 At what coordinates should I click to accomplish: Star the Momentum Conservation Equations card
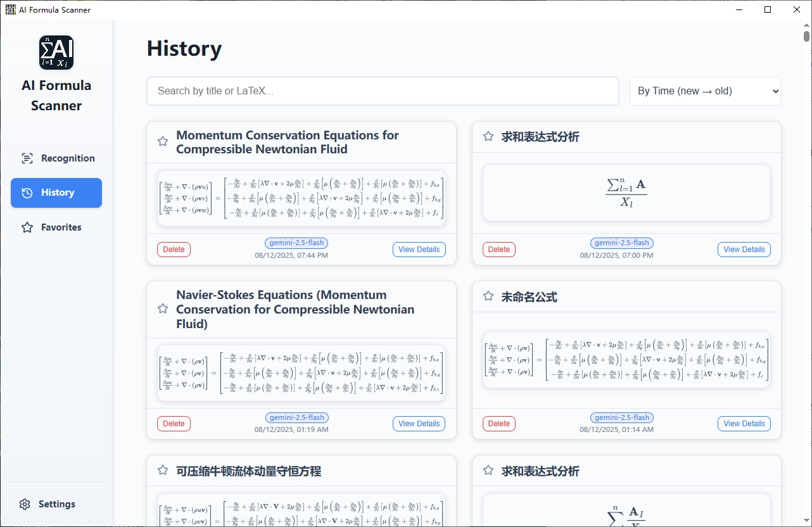[163, 141]
